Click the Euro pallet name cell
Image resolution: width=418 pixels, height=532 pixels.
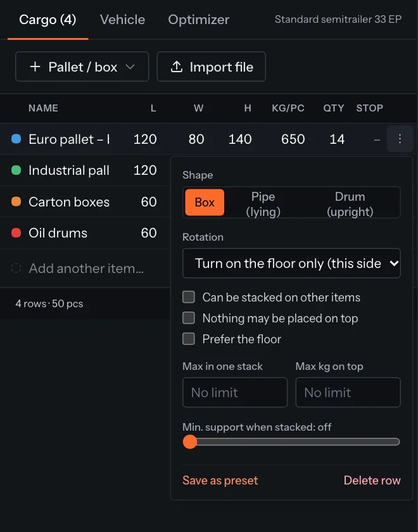pyautogui.click(x=69, y=139)
